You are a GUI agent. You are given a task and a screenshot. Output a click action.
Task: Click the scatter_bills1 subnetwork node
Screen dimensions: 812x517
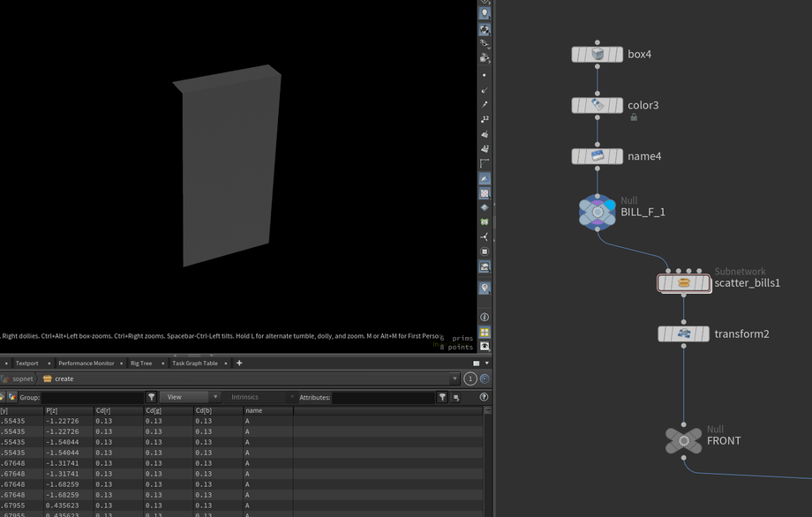(684, 283)
